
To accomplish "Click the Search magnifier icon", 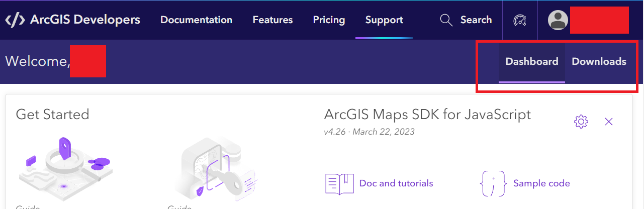I will [x=446, y=20].
